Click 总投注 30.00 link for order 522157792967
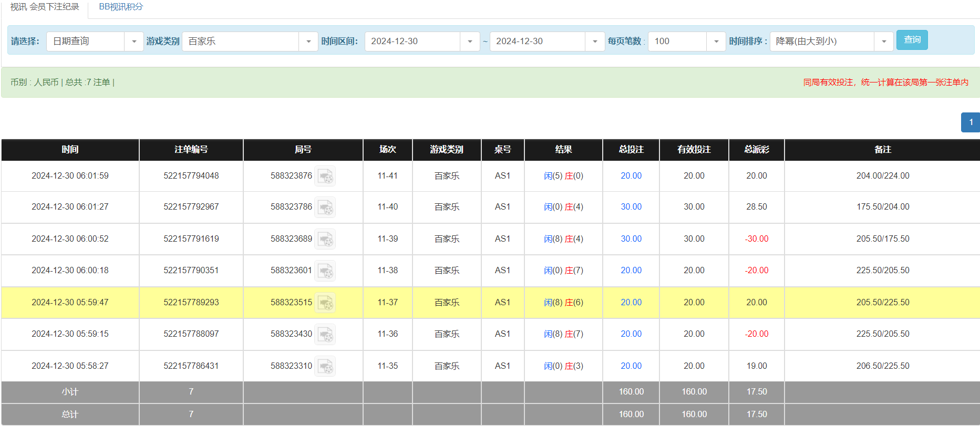The height and width of the screenshot is (435, 980). (631, 207)
